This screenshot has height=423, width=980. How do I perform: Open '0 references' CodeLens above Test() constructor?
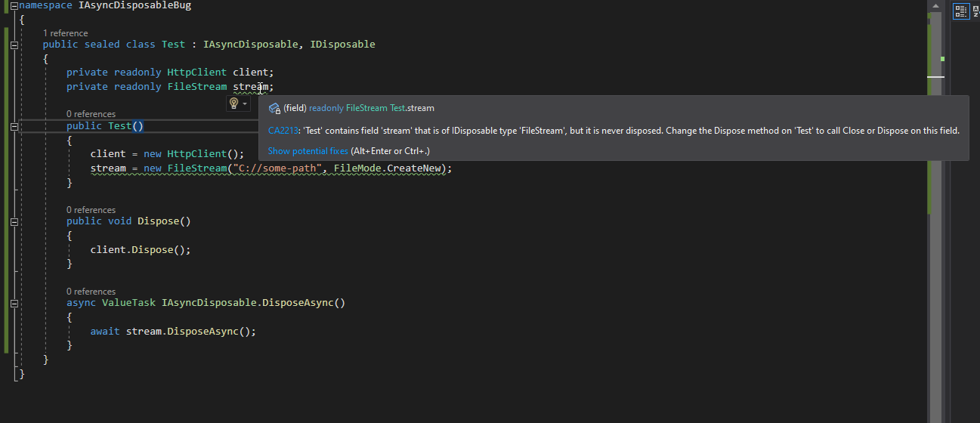tap(91, 115)
